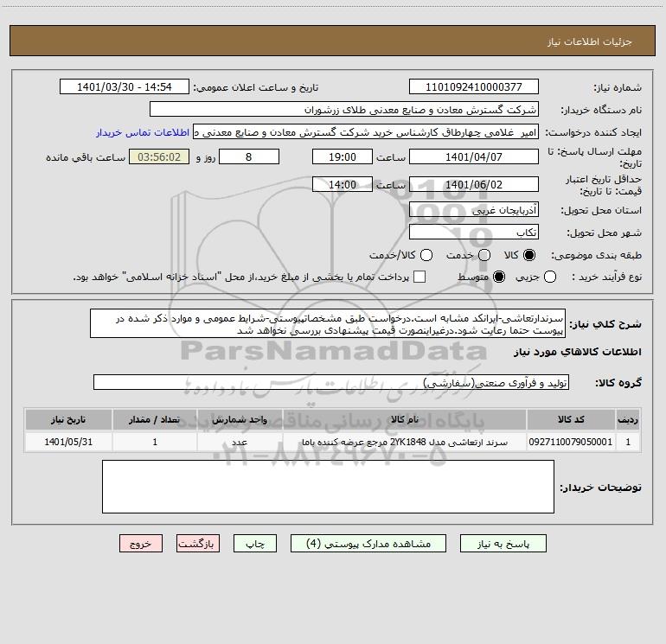Open مشاهده مدارک پیوستی (4) button
Viewport: 666px width, 644px height.
click(368, 544)
